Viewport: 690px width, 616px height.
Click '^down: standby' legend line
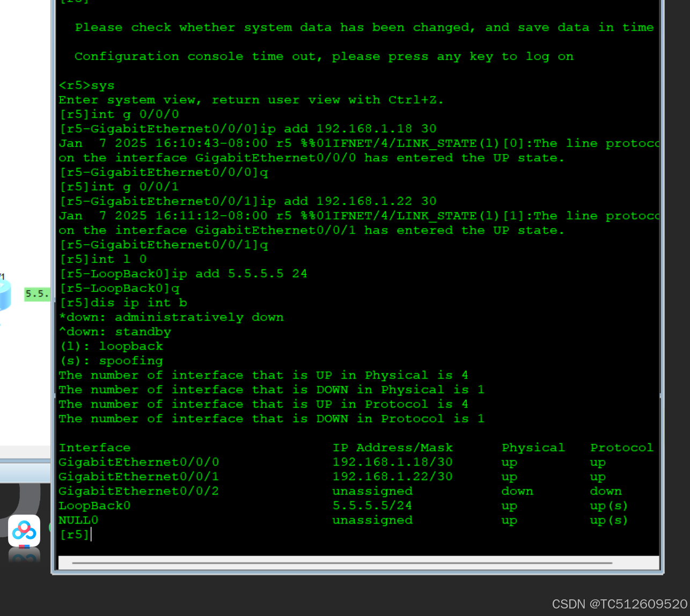click(x=115, y=332)
